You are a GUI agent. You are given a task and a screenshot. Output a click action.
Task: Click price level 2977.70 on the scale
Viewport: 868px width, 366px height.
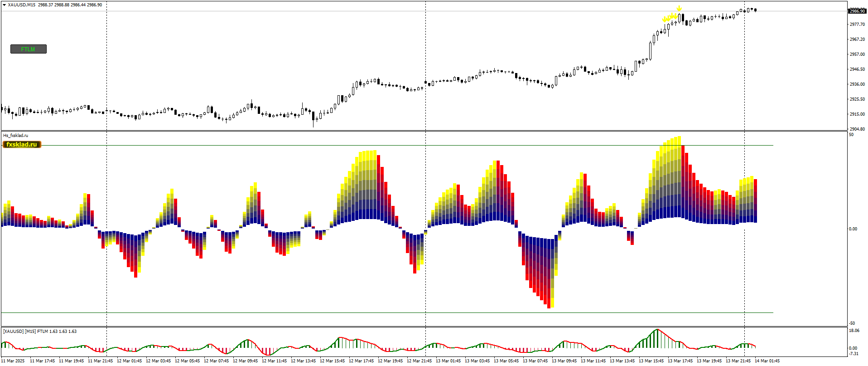coord(857,24)
